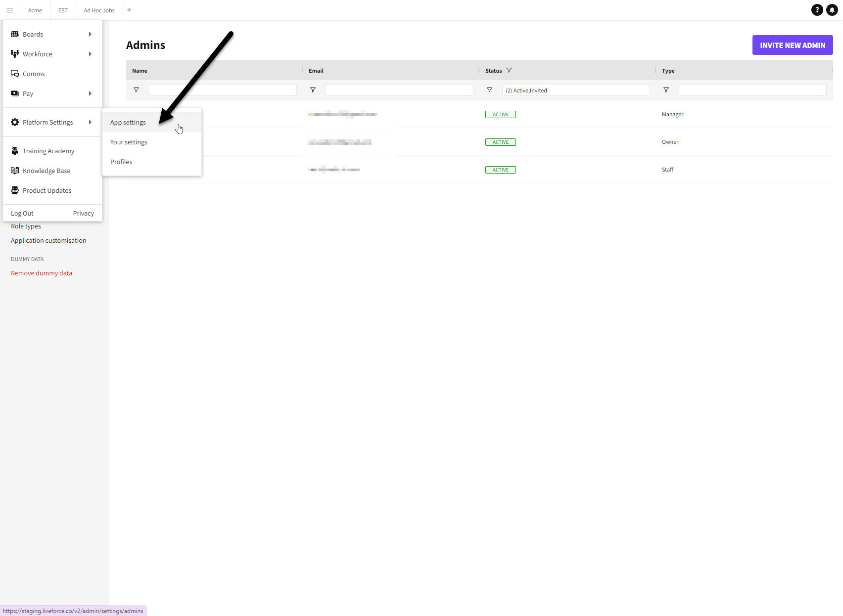
Task: Expand the Boards submenu arrow
Action: pyautogui.click(x=90, y=34)
